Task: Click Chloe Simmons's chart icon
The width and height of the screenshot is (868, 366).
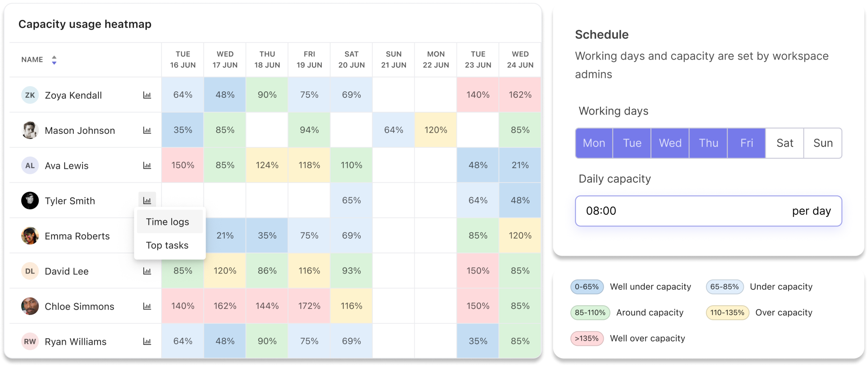Action: pos(147,306)
